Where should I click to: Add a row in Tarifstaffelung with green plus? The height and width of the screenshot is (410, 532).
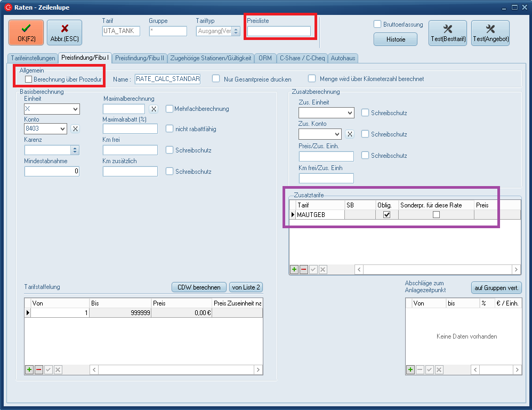(x=29, y=369)
